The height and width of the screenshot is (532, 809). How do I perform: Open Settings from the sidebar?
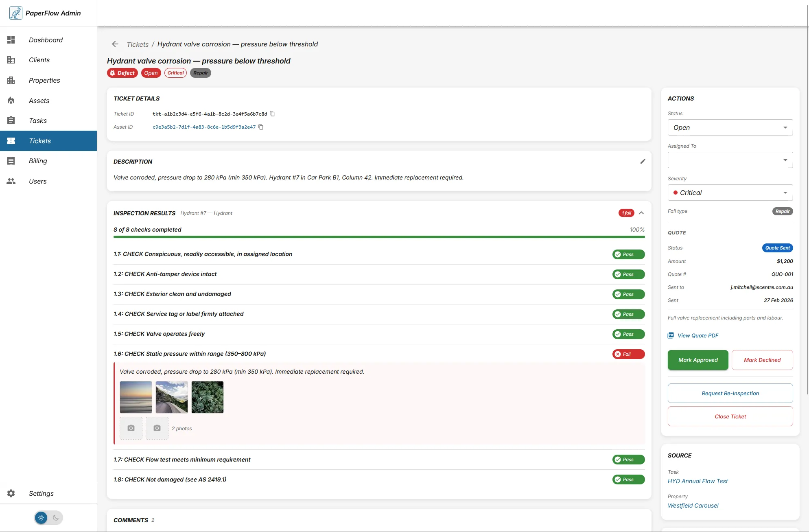(x=41, y=493)
